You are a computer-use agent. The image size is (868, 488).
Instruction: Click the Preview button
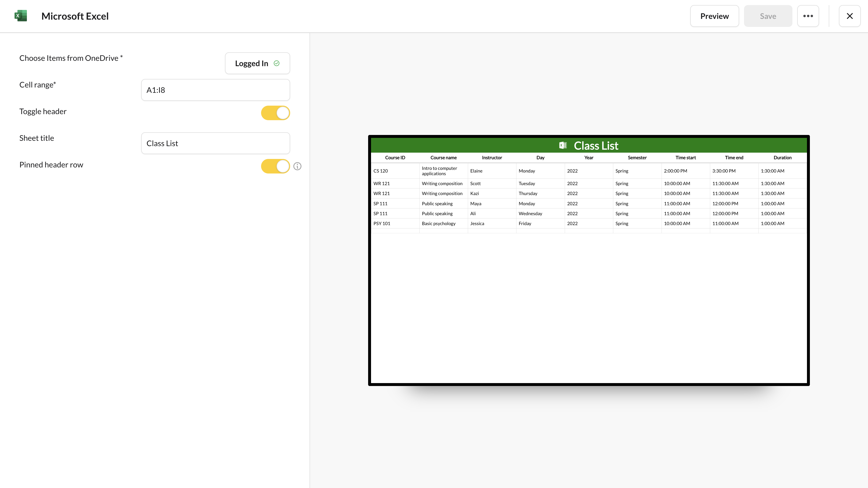715,16
